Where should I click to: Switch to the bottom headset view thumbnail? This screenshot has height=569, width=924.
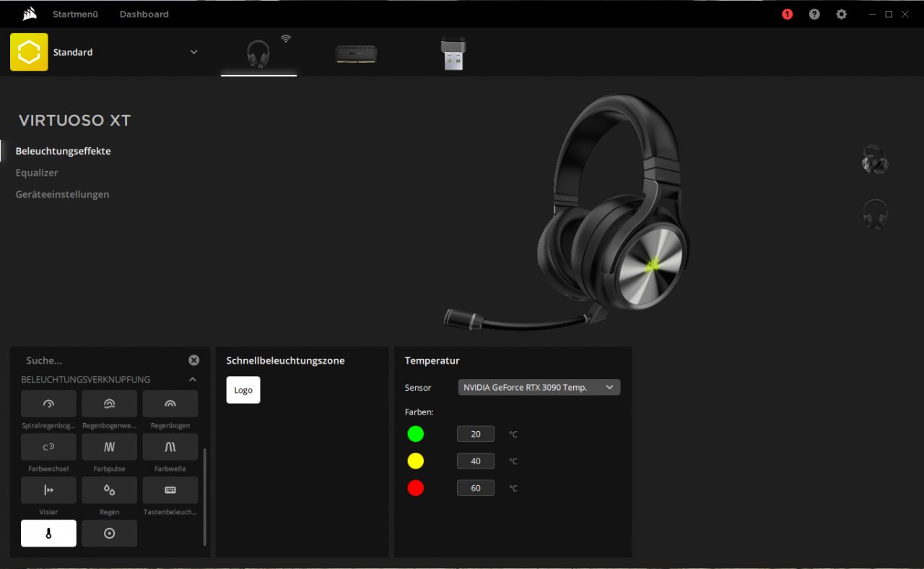click(875, 214)
